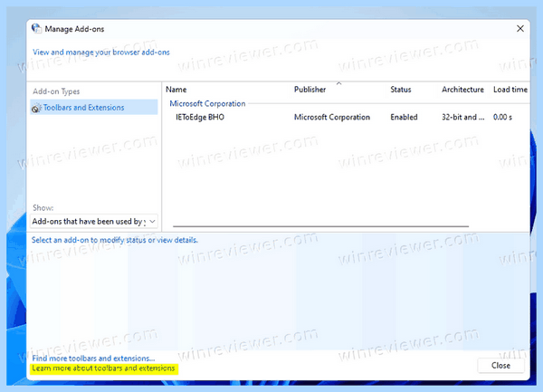Collapse the Microsoft Corporation group header
Viewport: 543px width, 392px height.
(x=207, y=103)
